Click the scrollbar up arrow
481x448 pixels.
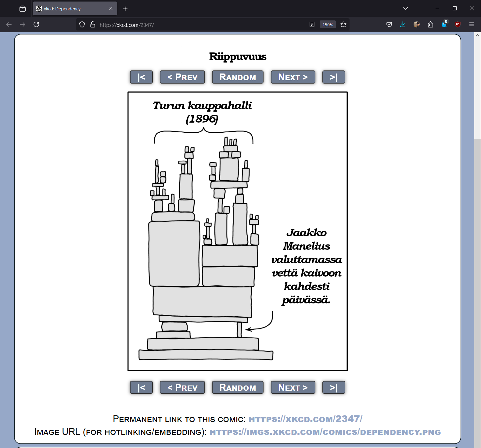[x=477, y=35]
